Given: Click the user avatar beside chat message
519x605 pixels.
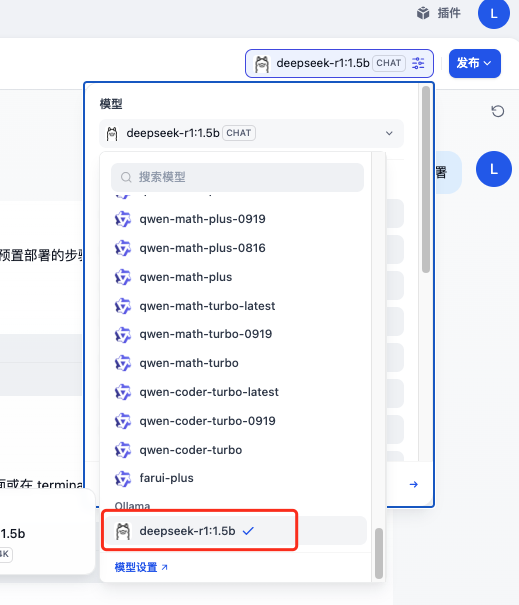Looking at the screenshot, I should pos(494,169).
